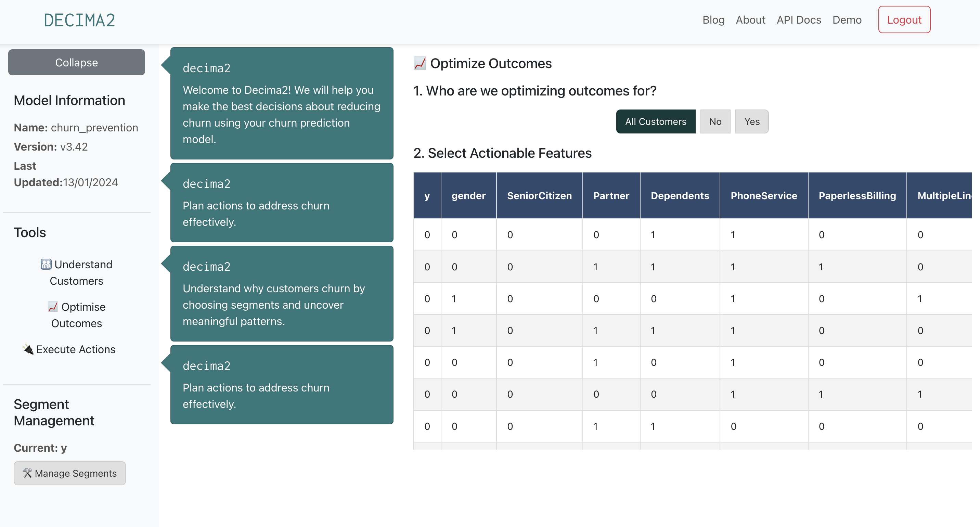The width and height of the screenshot is (980, 527).
Task: Open the About page
Action: pyautogui.click(x=750, y=20)
